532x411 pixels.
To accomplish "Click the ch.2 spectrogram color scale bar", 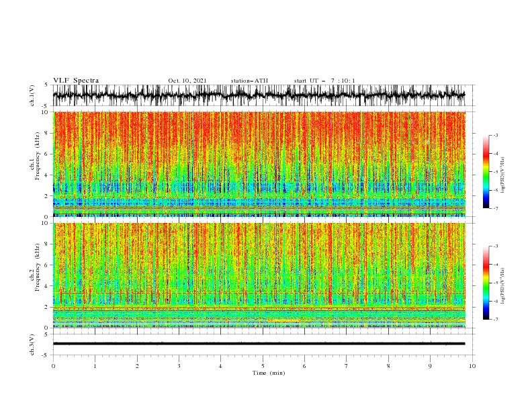I will click(x=486, y=283).
